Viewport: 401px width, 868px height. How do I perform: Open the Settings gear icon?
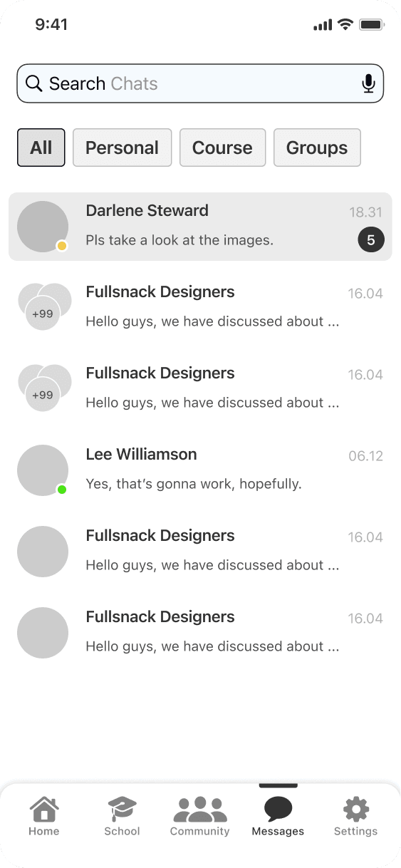pos(356,810)
